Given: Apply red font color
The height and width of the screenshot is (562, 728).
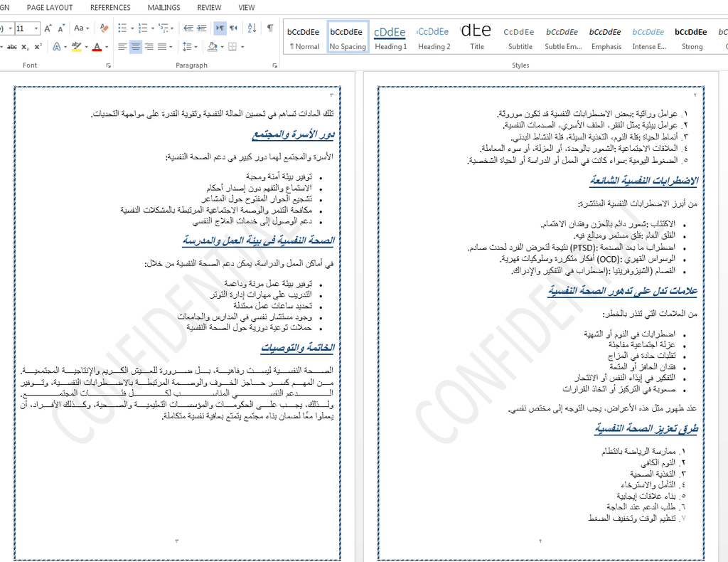Looking at the screenshot, I should tap(97, 46).
